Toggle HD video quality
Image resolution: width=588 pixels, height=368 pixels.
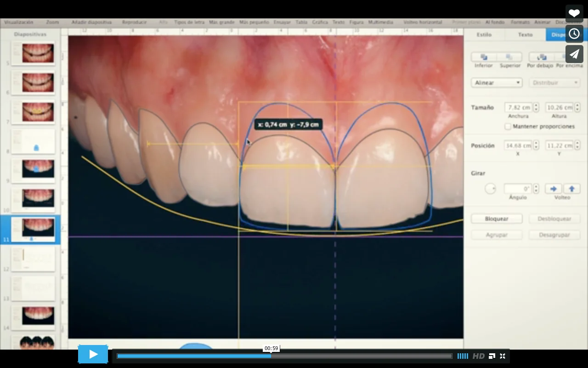point(478,356)
